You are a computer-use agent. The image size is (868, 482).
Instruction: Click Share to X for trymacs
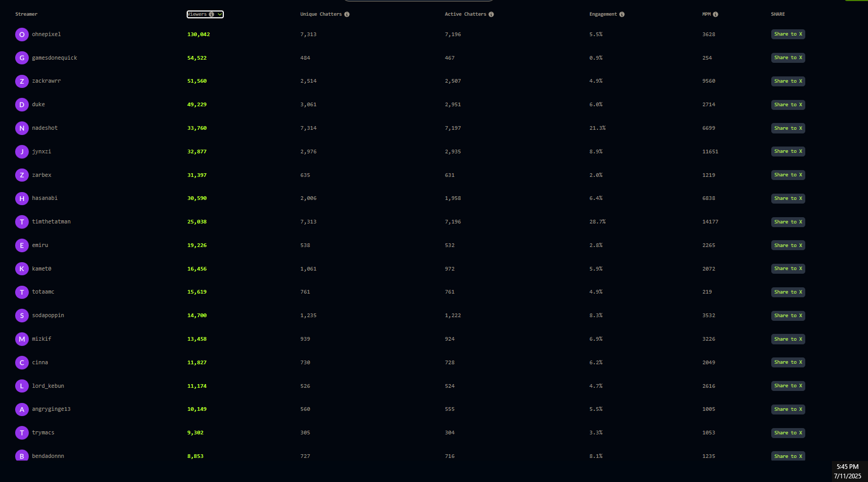point(788,433)
